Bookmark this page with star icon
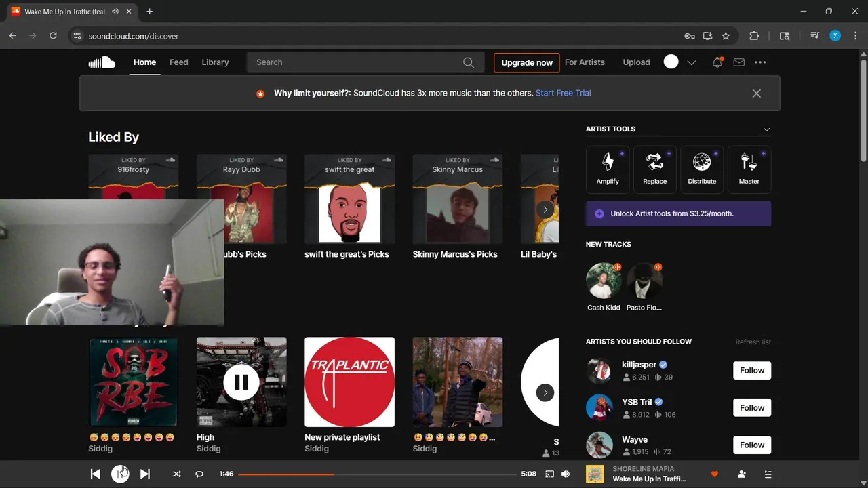Image resolution: width=868 pixels, height=488 pixels. pos(726,36)
